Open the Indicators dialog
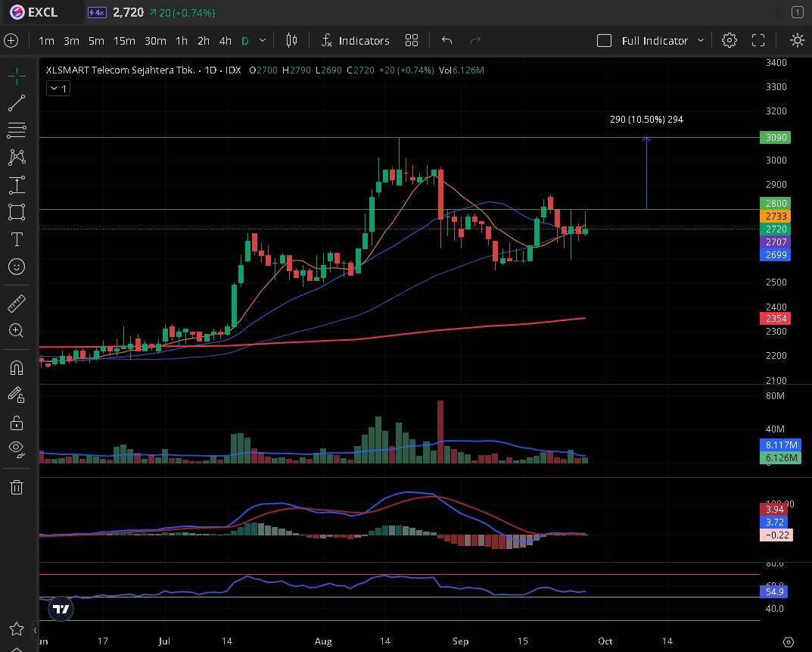The image size is (812, 652). point(355,40)
